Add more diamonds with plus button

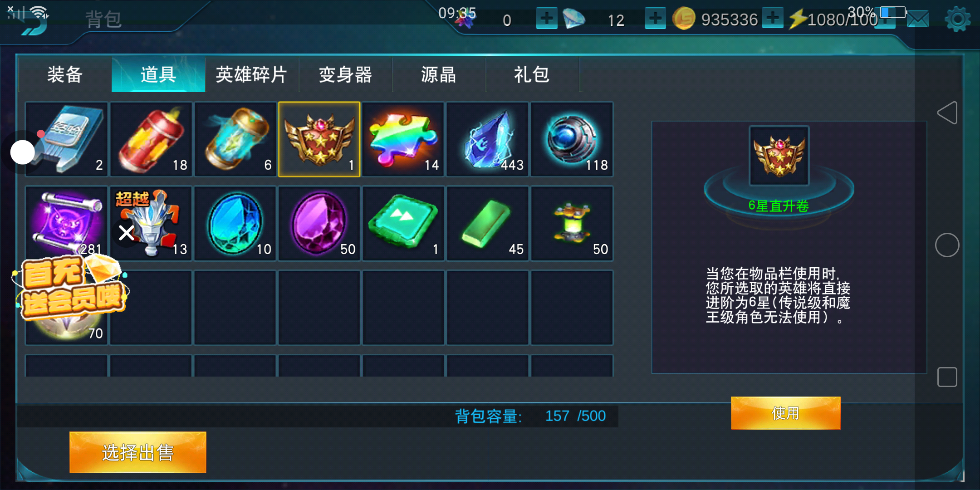click(655, 18)
